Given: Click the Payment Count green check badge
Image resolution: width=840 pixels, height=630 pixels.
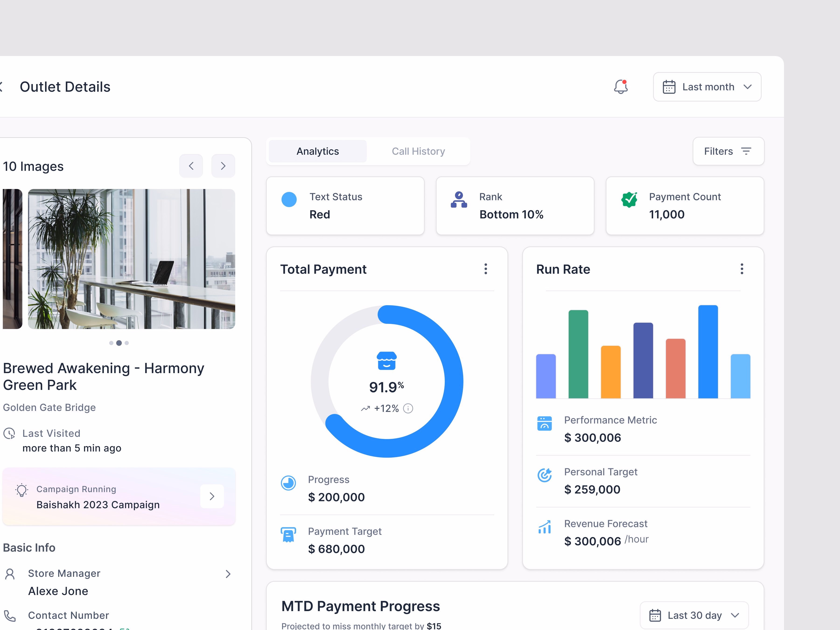Looking at the screenshot, I should (x=629, y=199).
